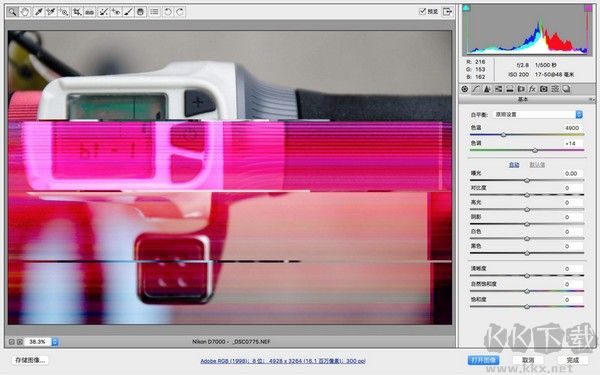
Task: Click the color temperature (色温) slider
Action: coord(527,135)
